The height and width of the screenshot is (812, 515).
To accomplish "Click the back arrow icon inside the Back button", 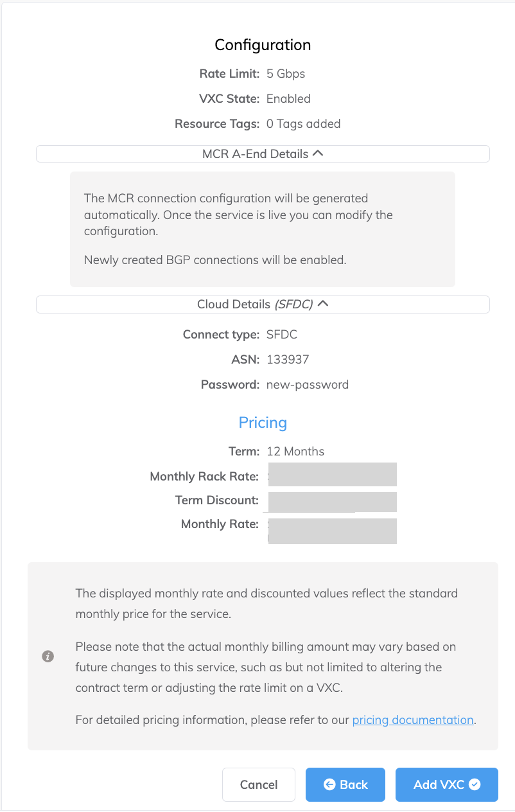I will click(x=329, y=784).
